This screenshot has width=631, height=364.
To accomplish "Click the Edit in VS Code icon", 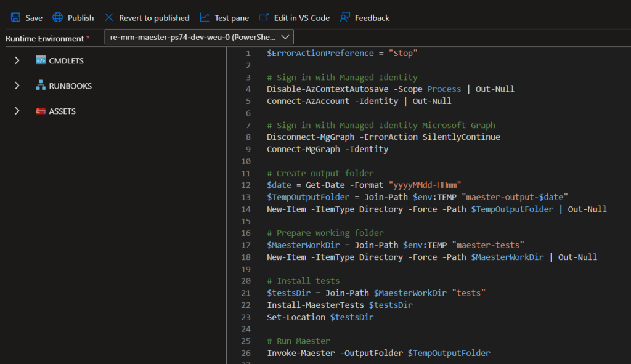I will [264, 17].
